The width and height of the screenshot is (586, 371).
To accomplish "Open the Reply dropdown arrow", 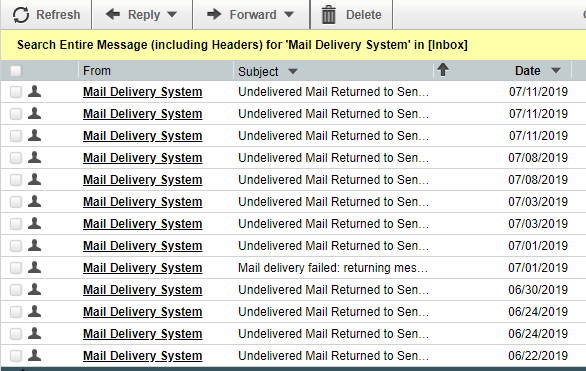I will (x=172, y=15).
